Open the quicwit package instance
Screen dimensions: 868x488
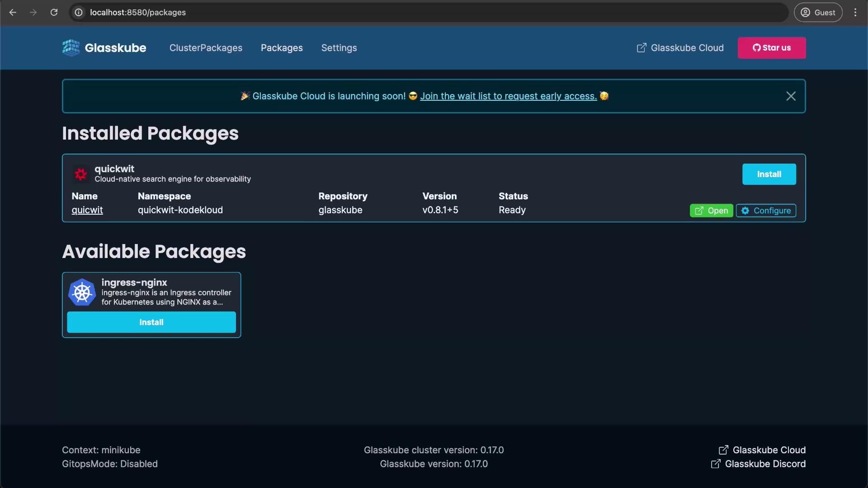tap(711, 211)
